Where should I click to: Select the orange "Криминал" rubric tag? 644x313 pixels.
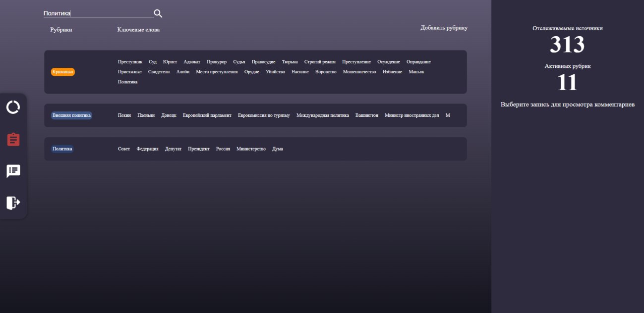63,72
